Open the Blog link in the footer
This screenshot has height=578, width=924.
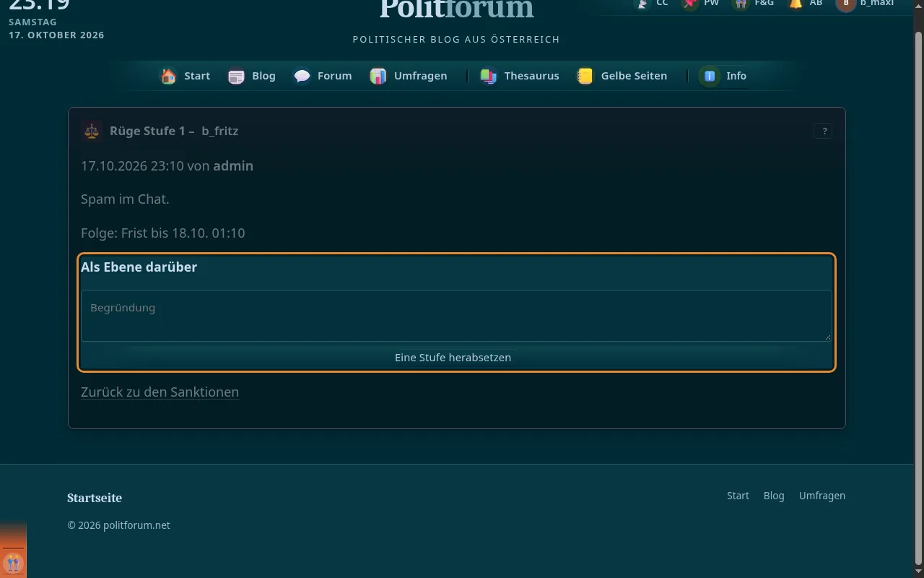(774, 496)
